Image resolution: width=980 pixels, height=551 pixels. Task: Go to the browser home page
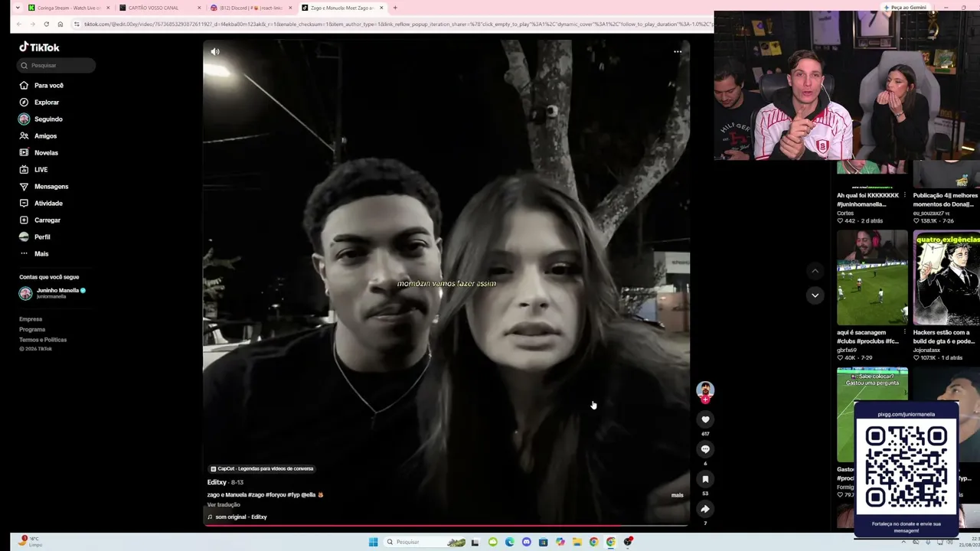pos(60,24)
